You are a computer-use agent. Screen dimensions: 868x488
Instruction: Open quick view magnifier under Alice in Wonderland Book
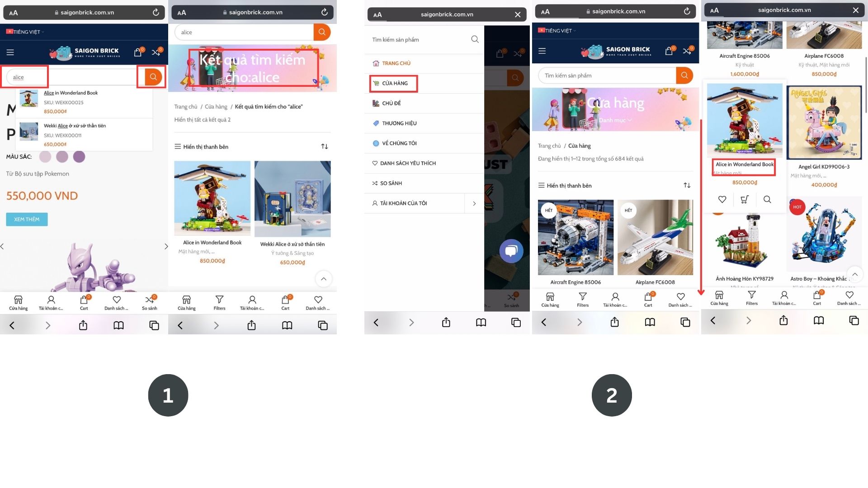coord(767,199)
